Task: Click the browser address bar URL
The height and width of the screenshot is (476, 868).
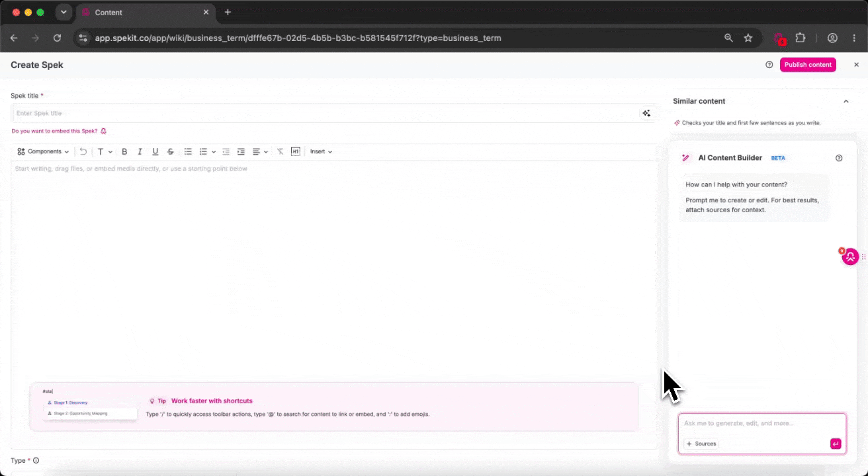Action: click(298, 38)
